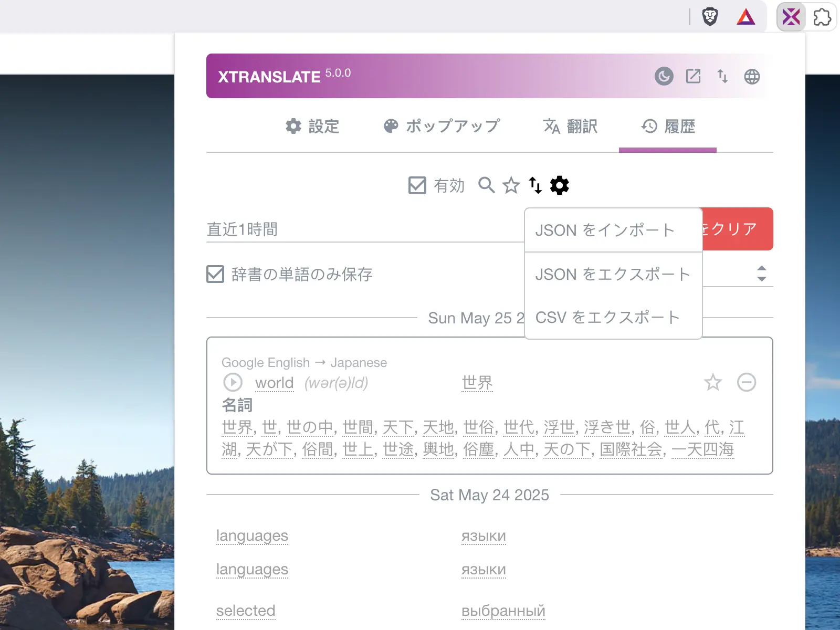
Task: Open history settings gear icon
Action: coord(559,185)
